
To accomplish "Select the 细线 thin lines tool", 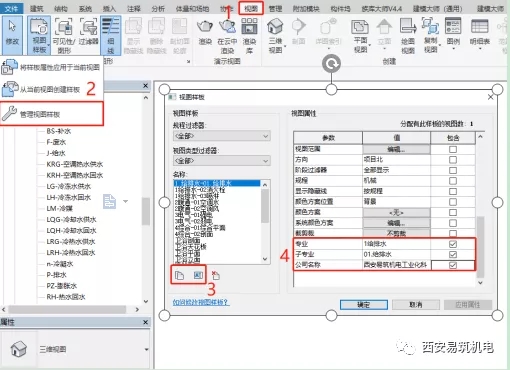I will (x=111, y=35).
